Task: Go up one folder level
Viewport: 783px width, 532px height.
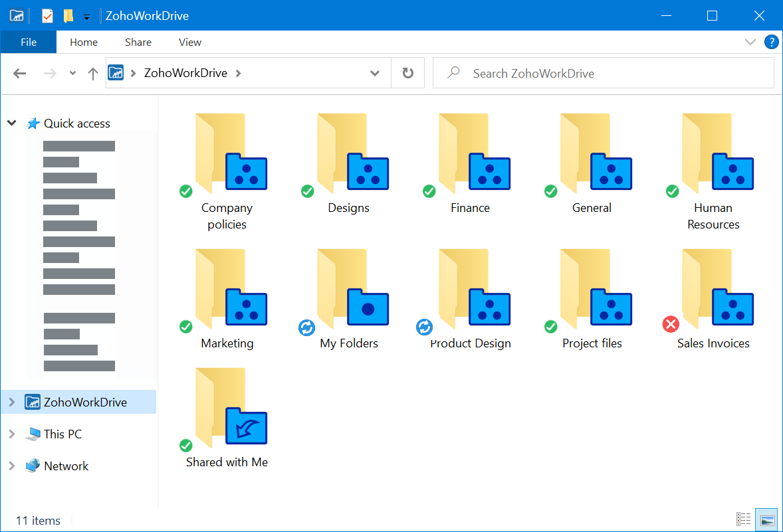Action: click(93, 74)
